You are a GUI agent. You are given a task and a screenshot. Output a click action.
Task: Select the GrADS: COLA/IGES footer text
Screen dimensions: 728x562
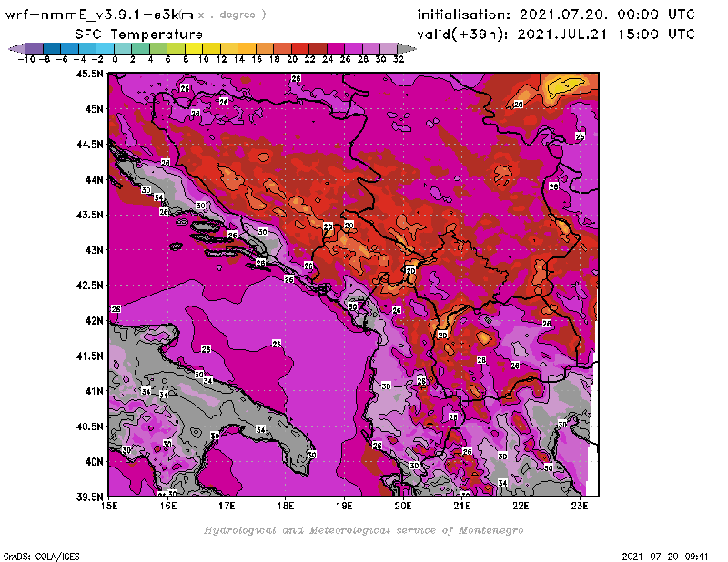pyautogui.click(x=41, y=557)
